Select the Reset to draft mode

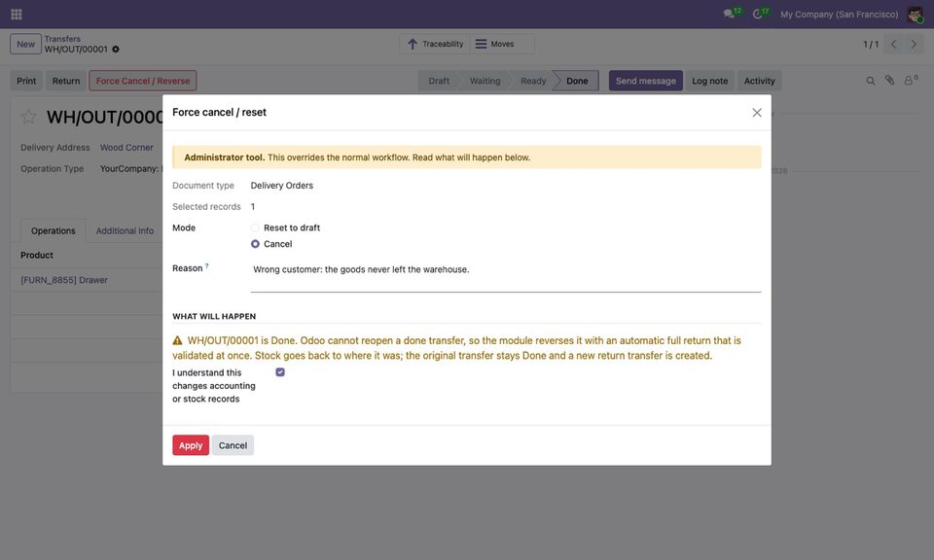click(255, 227)
